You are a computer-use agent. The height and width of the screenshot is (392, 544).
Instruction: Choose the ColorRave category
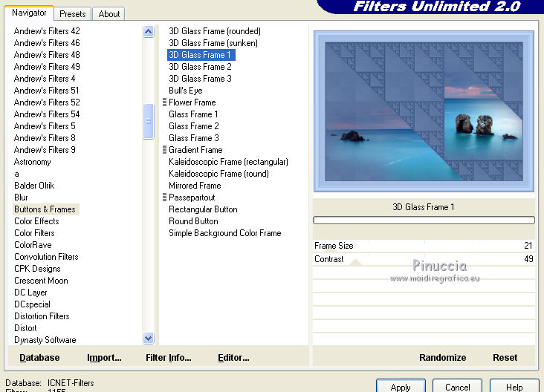pos(33,245)
